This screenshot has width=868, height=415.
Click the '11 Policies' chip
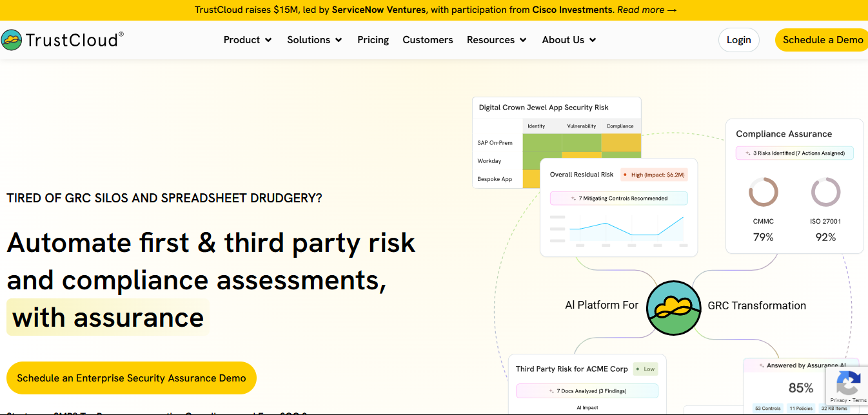point(802,409)
